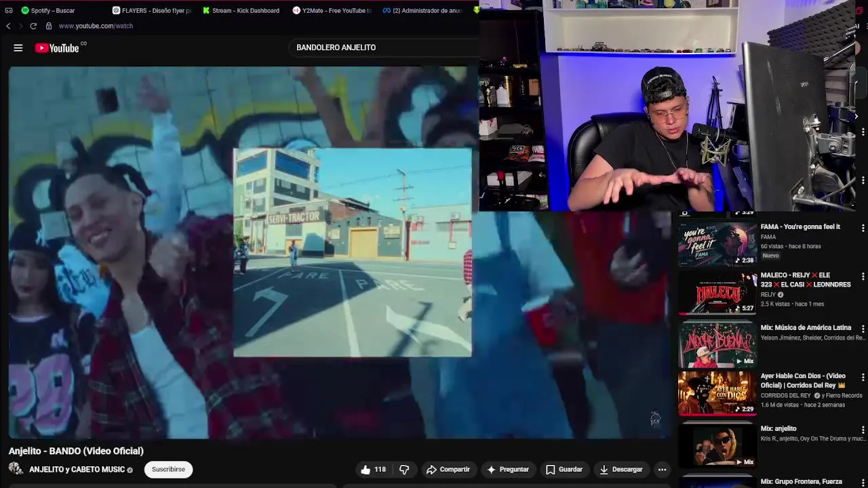Open the channel avatar beside ANJELITO
Image resolution: width=868 pixels, height=488 pixels.
pyautogui.click(x=16, y=468)
